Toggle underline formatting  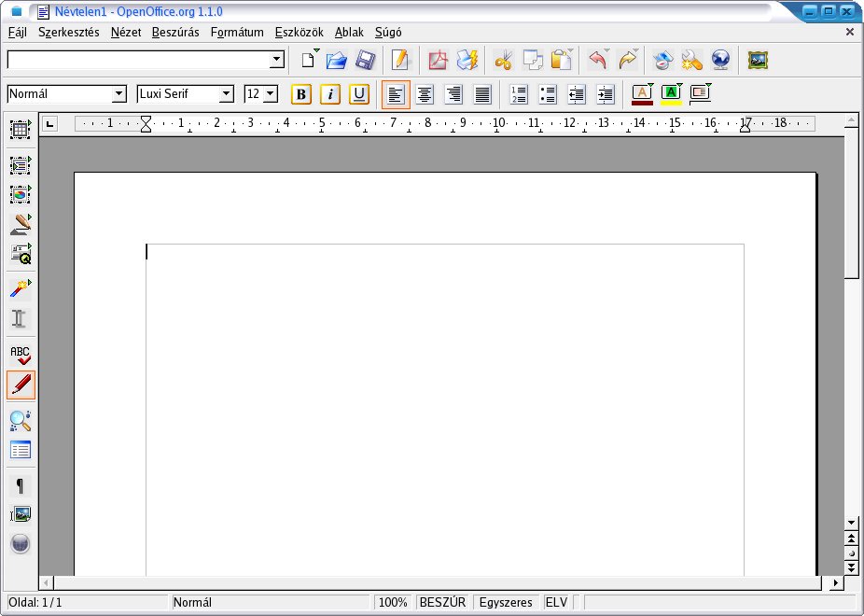tap(358, 94)
